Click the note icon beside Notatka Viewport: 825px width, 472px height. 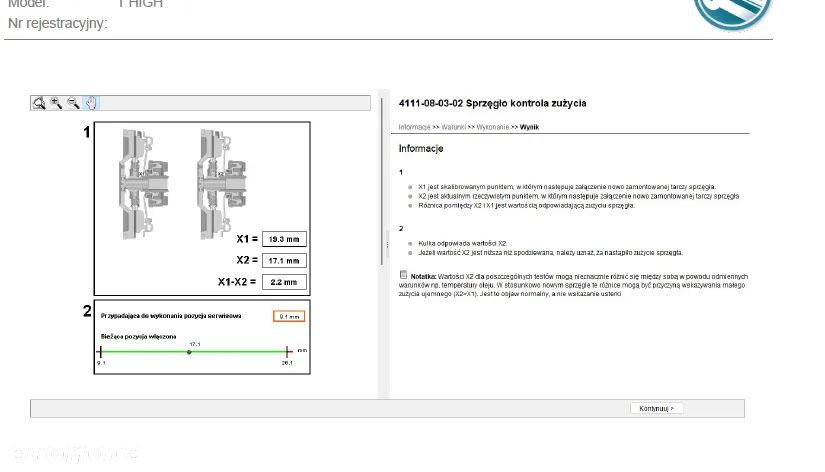point(404,275)
